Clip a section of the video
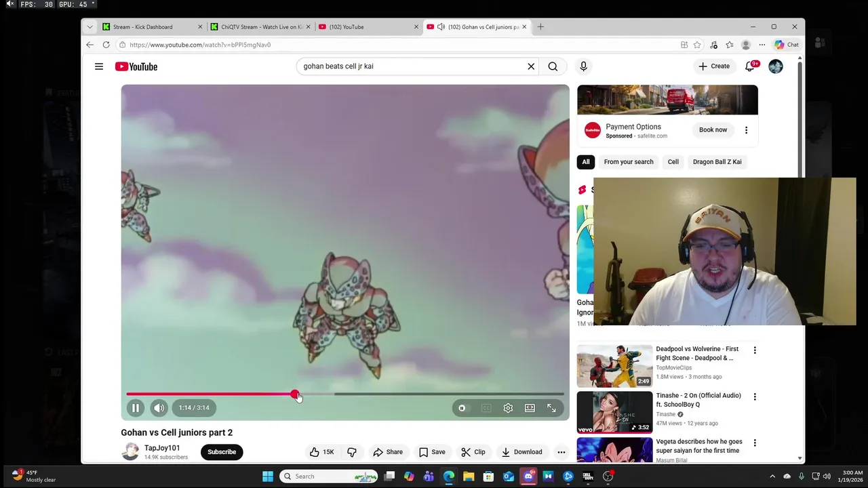This screenshot has width=868, height=488. point(473,452)
